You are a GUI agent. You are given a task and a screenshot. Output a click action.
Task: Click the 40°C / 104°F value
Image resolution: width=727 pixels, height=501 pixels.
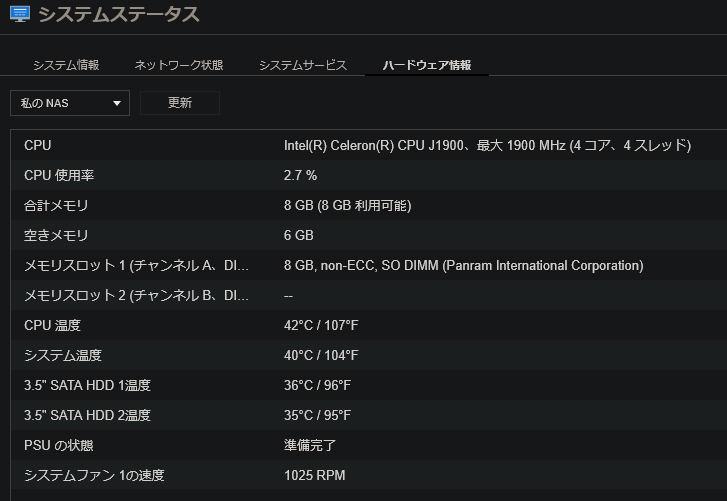click(x=321, y=355)
